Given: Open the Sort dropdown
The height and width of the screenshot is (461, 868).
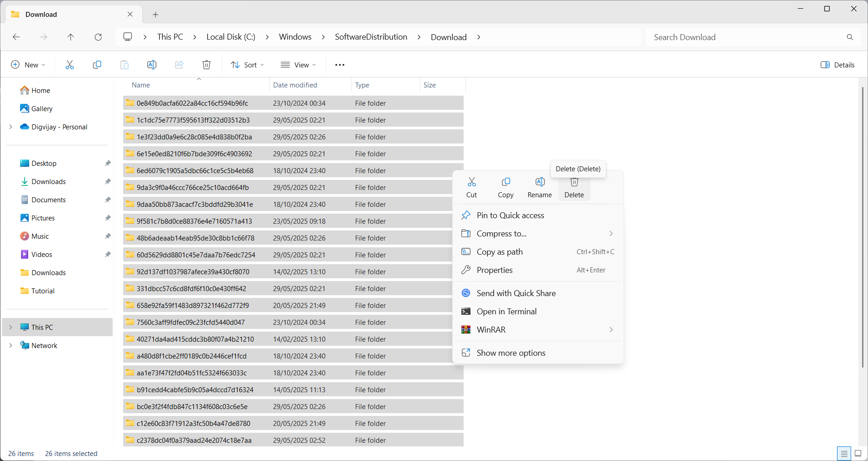Looking at the screenshot, I should [248, 65].
